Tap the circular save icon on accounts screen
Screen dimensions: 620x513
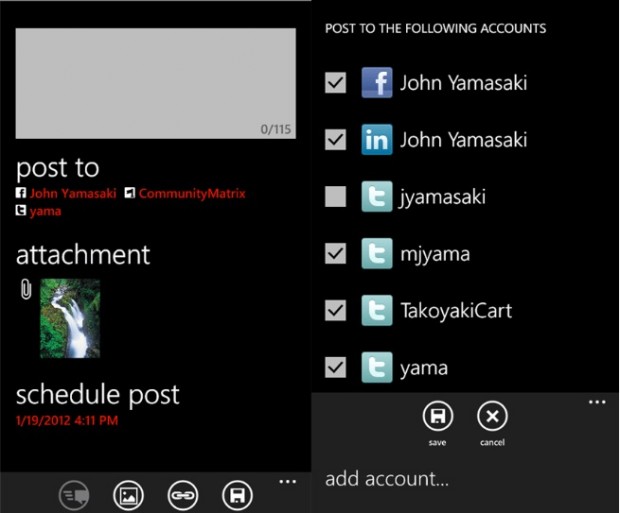coord(437,416)
